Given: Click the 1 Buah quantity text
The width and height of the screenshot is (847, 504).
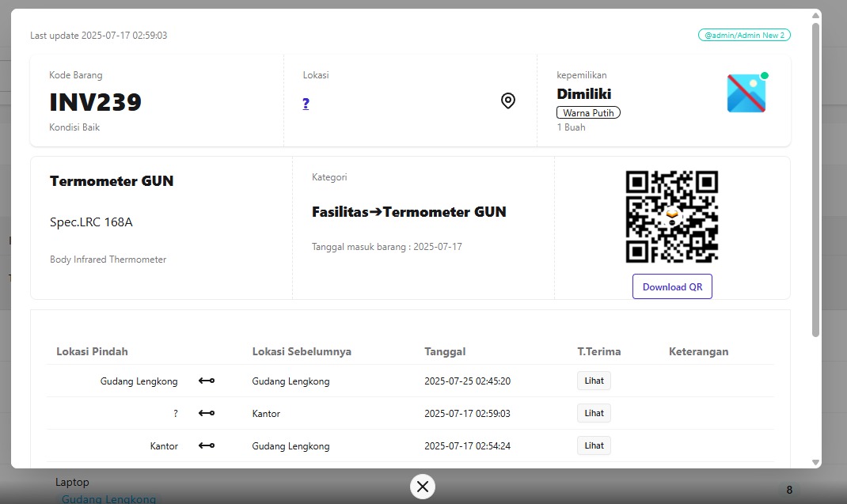Looking at the screenshot, I should click(x=571, y=127).
